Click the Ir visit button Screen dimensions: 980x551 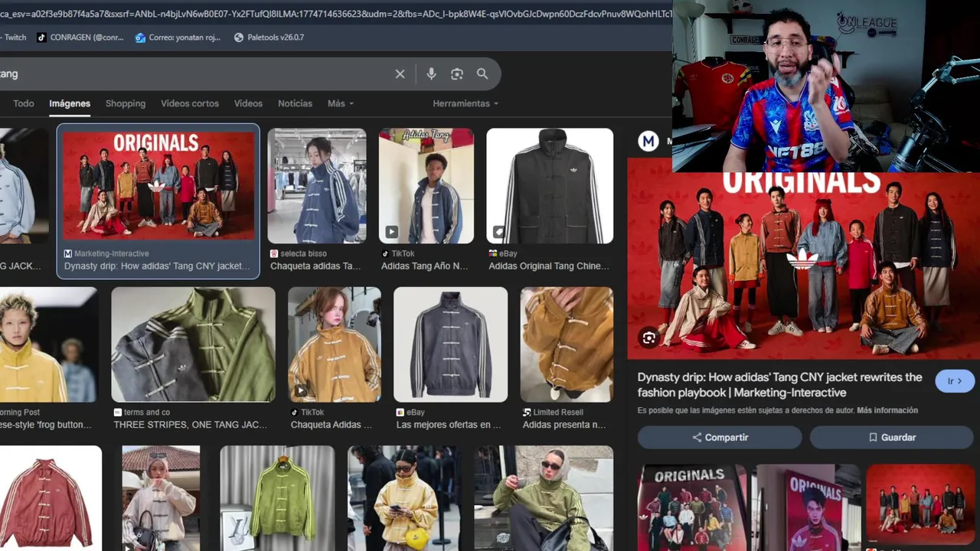[x=955, y=381]
